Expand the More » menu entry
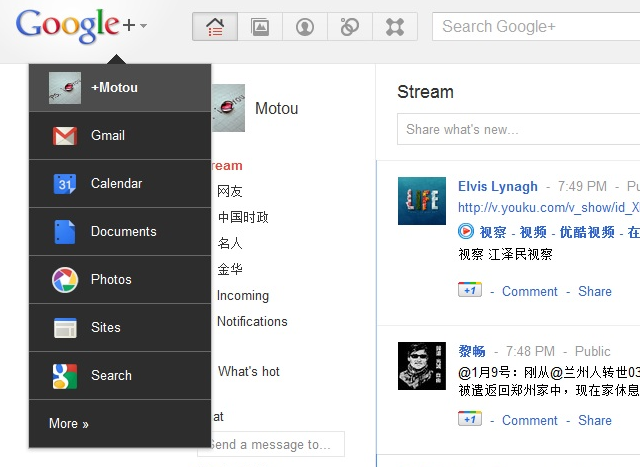The height and width of the screenshot is (467, 640). (69, 424)
